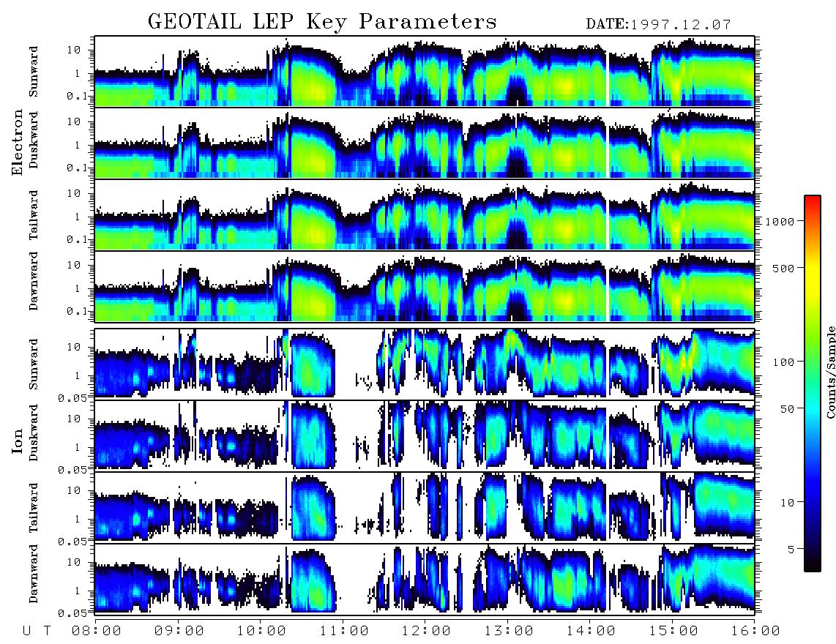836x644 pixels.
Task: Click the Electron Sunward axis label
Action: pyautogui.click(x=34, y=72)
